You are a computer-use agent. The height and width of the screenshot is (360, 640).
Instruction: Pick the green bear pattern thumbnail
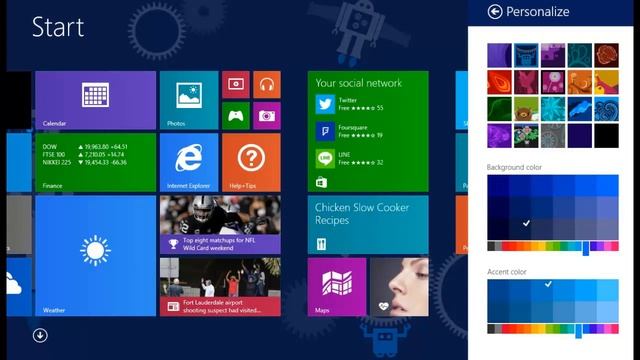[526, 109]
